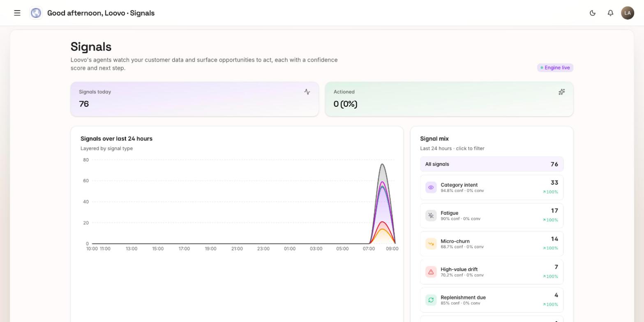The width and height of the screenshot is (644, 322).
Task: Click the Fatigue icon
Action: pos(431,216)
